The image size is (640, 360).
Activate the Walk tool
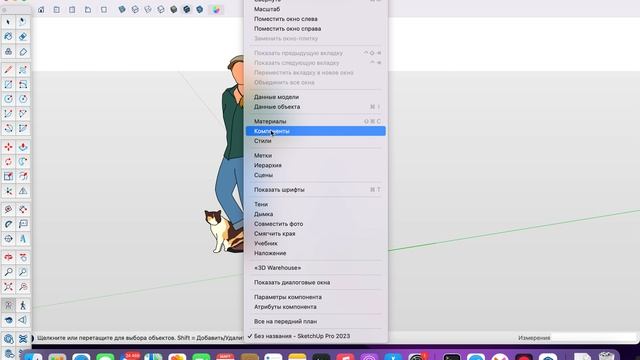click(x=23, y=305)
